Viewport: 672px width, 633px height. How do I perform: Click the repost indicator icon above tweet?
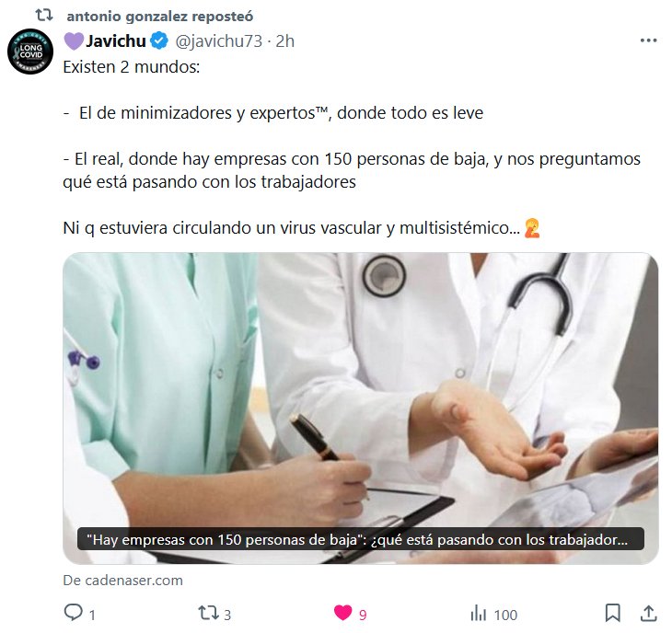pyautogui.click(x=44, y=16)
